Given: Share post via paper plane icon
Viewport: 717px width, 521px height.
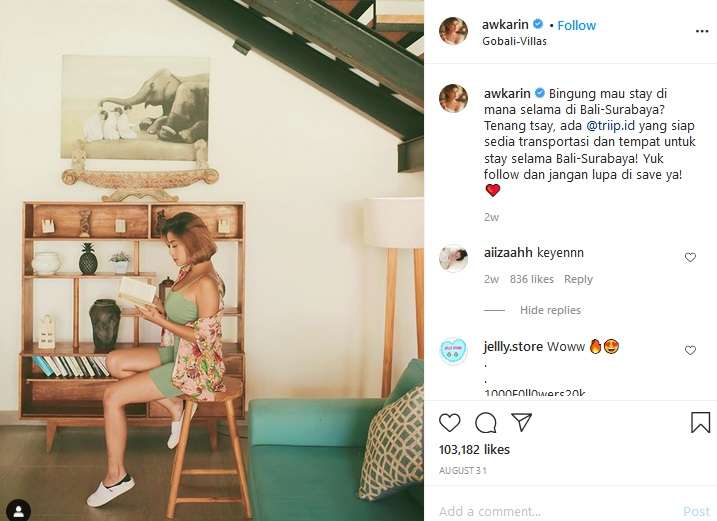Looking at the screenshot, I should pyautogui.click(x=521, y=422).
